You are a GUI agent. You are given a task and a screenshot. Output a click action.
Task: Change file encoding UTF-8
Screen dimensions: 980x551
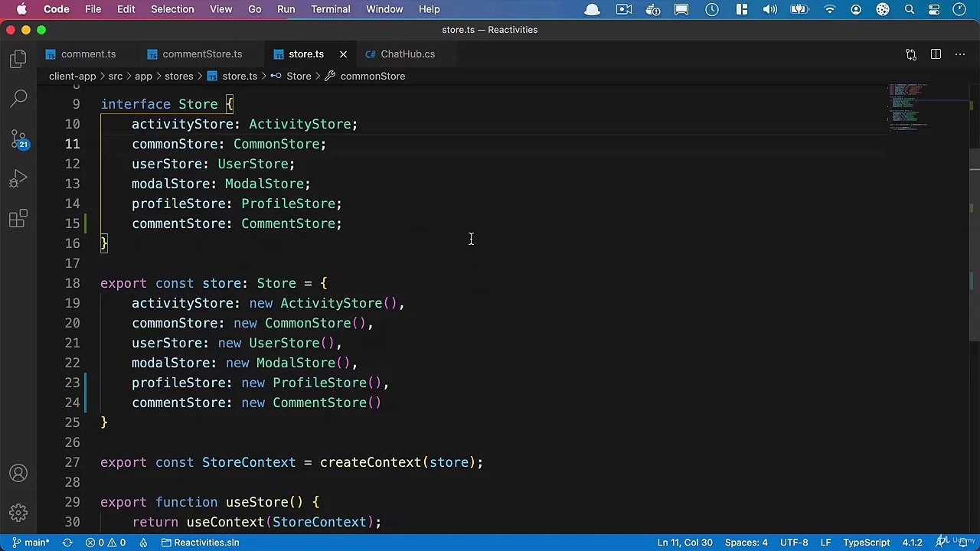click(x=794, y=543)
